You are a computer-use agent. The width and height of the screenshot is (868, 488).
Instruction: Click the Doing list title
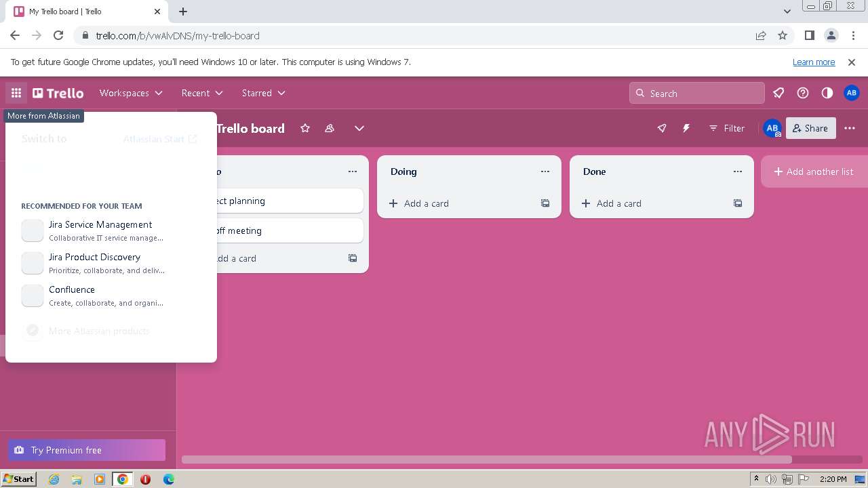pos(403,171)
